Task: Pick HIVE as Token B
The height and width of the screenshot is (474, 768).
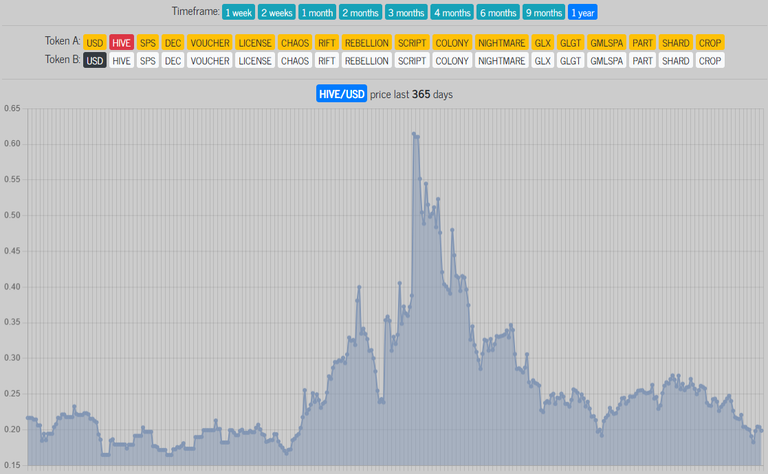Action: click(x=121, y=61)
